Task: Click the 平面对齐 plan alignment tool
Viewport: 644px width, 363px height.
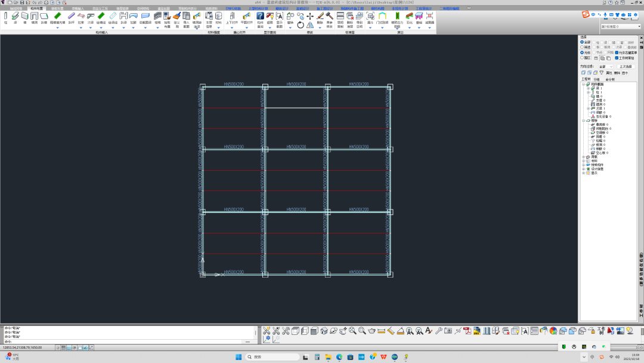Action: pos(246,18)
